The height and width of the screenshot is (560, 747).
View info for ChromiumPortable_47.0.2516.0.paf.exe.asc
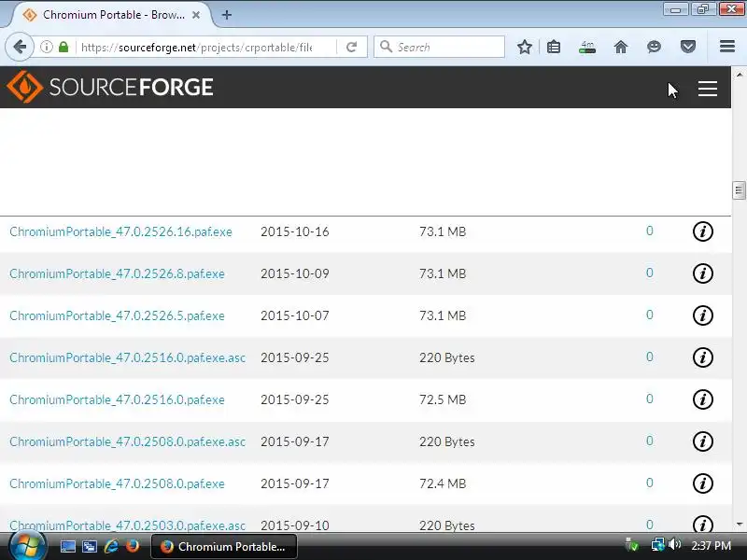[x=703, y=357]
